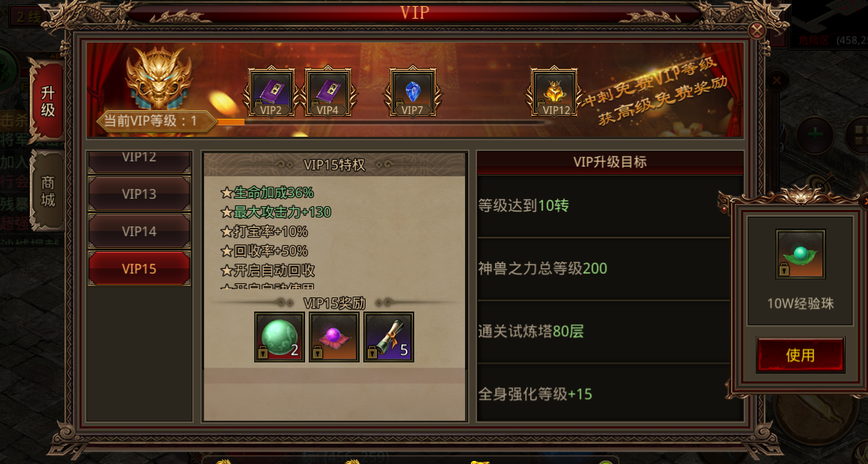
Task: Click the golden dragon mask VIP emblem
Action: click(x=159, y=78)
